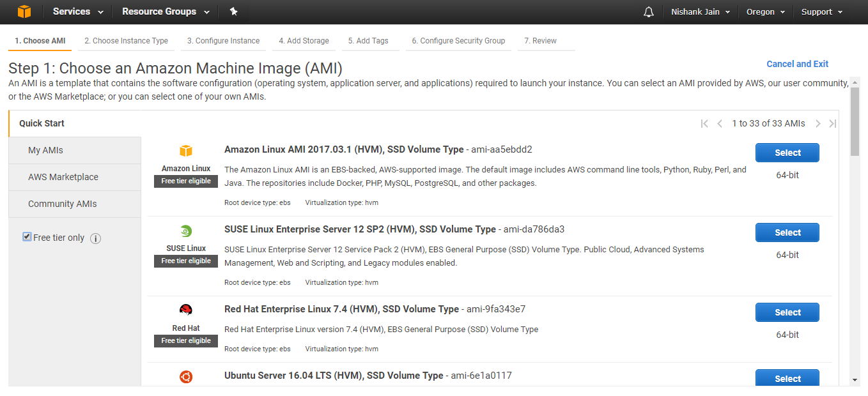The image size is (868, 396).
Task: Select Red Hat Enterprise Linux 7.4
Action: pyautogui.click(x=787, y=312)
